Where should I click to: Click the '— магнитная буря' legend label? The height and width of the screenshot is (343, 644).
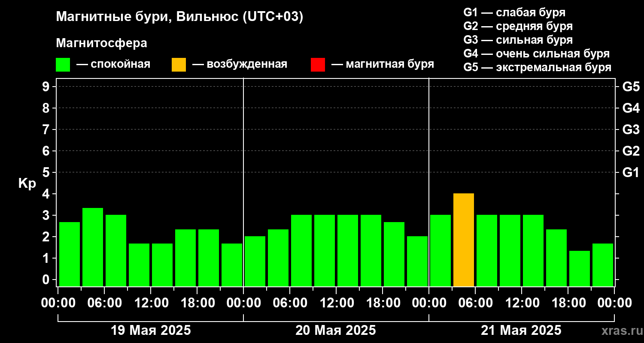click(383, 65)
